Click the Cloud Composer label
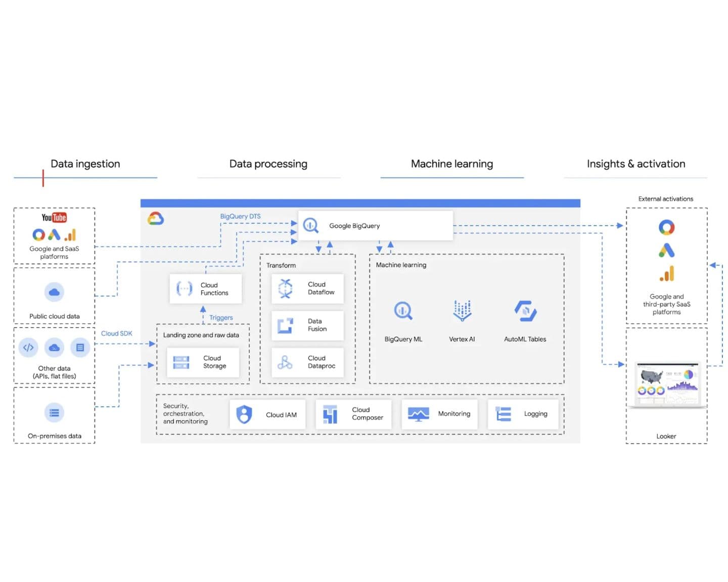Screen dimensions: 728x582 click(x=368, y=414)
